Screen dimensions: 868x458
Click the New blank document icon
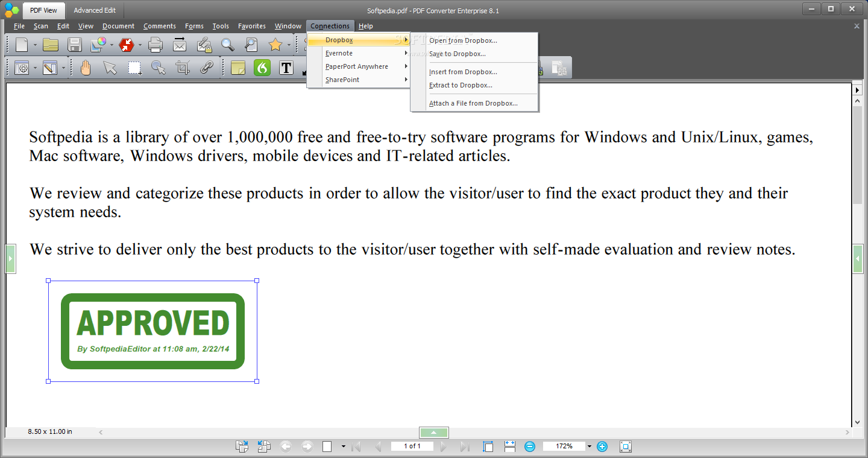click(x=22, y=45)
